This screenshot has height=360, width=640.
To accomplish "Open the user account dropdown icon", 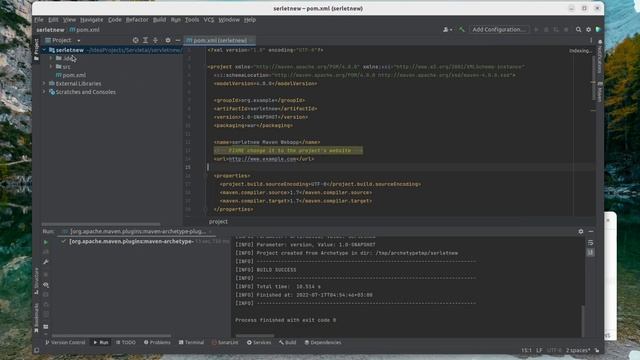I will pos(447,29).
